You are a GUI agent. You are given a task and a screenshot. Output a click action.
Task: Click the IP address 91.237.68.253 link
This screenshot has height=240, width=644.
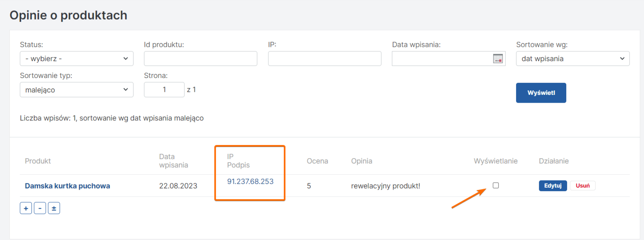click(x=250, y=181)
